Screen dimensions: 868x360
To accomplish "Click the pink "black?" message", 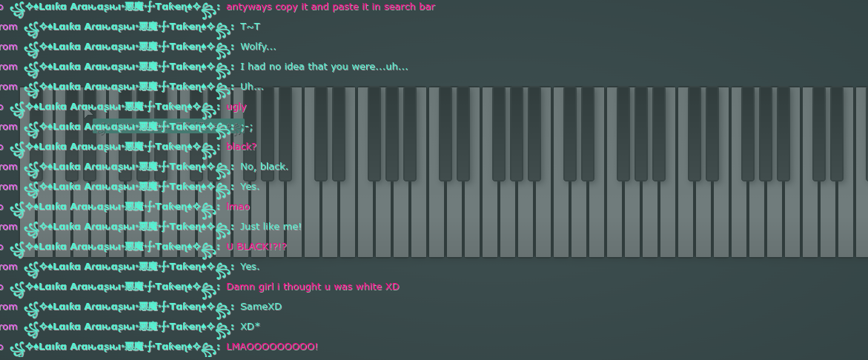I will click(x=242, y=147).
